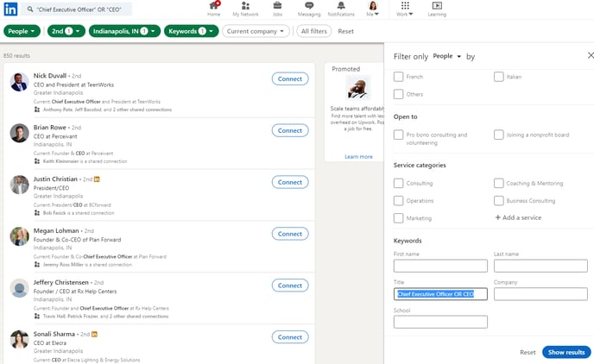Image resolution: width=594 pixels, height=364 pixels.
Task: Click the Title keyword input field
Action: point(440,294)
